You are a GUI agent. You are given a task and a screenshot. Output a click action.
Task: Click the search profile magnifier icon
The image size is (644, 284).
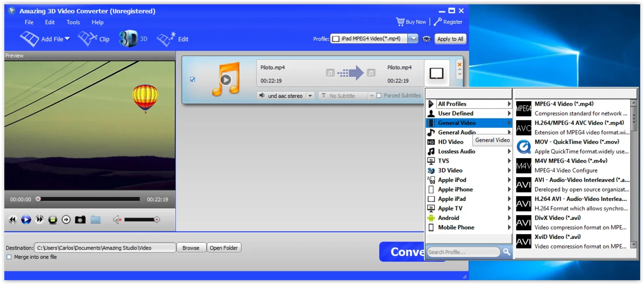(x=507, y=252)
